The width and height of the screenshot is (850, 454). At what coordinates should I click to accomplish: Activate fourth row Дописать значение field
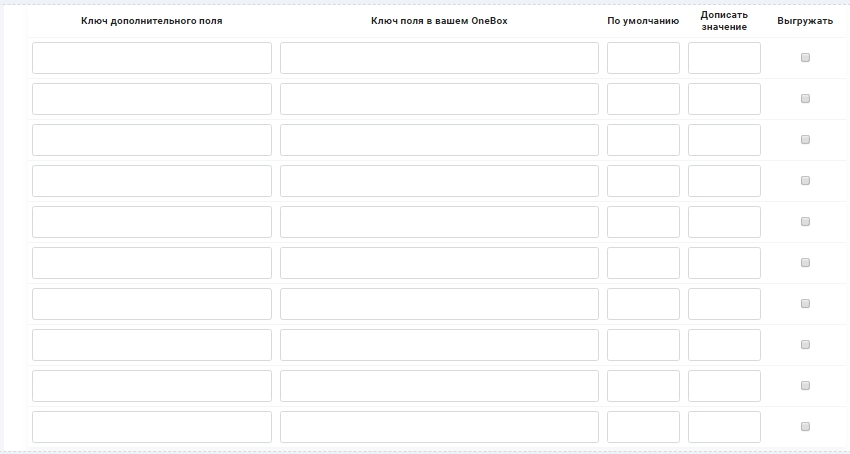(724, 181)
